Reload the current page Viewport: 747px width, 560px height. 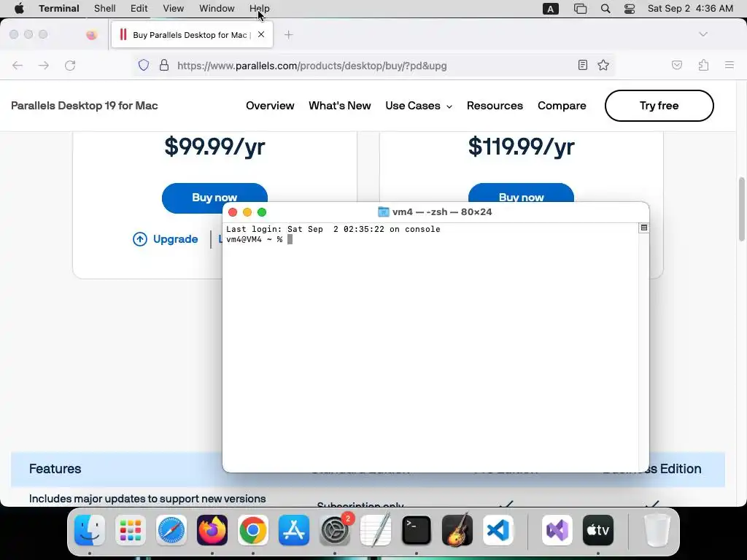point(70,65)
